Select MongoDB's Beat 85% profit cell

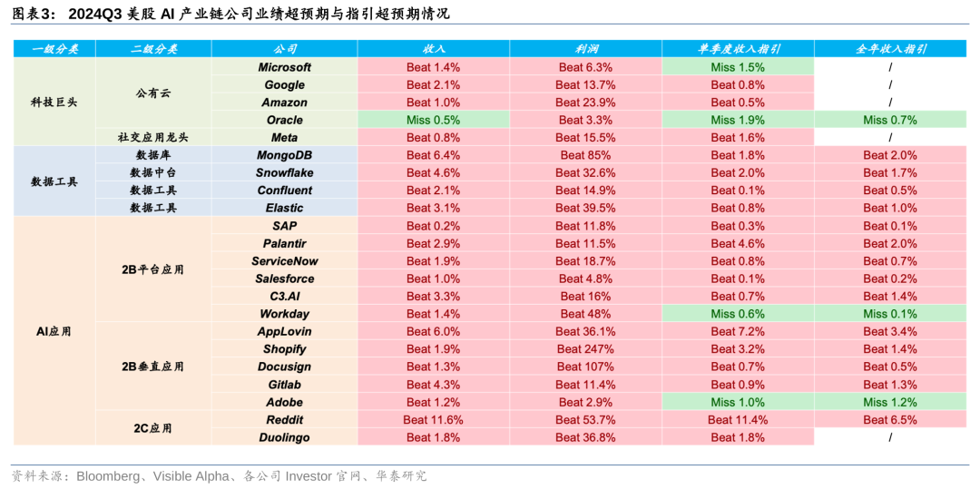tap(585, 155)
